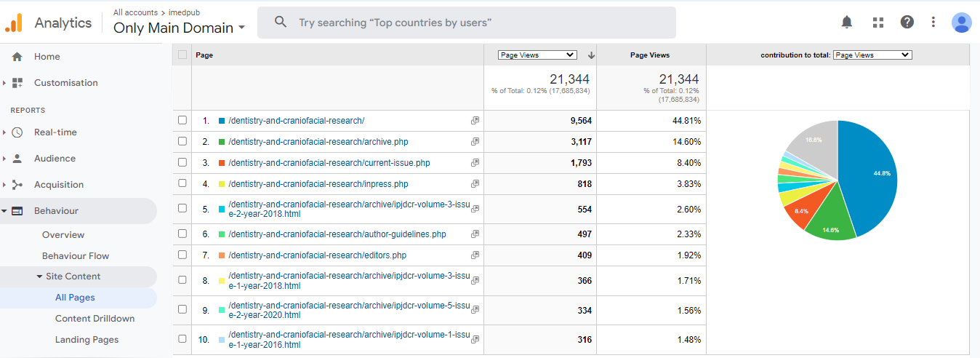This screenshot has width=980, height=358.
Task: Click the sort descending arrow on Page Views
Action: [x=591, y=55]
